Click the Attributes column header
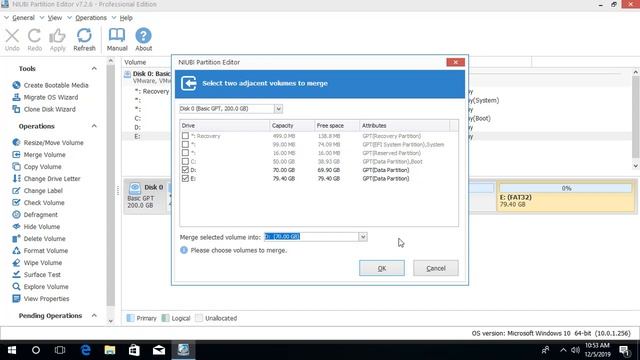This screenshot has height=360, width=640. [x=404, y=126]
